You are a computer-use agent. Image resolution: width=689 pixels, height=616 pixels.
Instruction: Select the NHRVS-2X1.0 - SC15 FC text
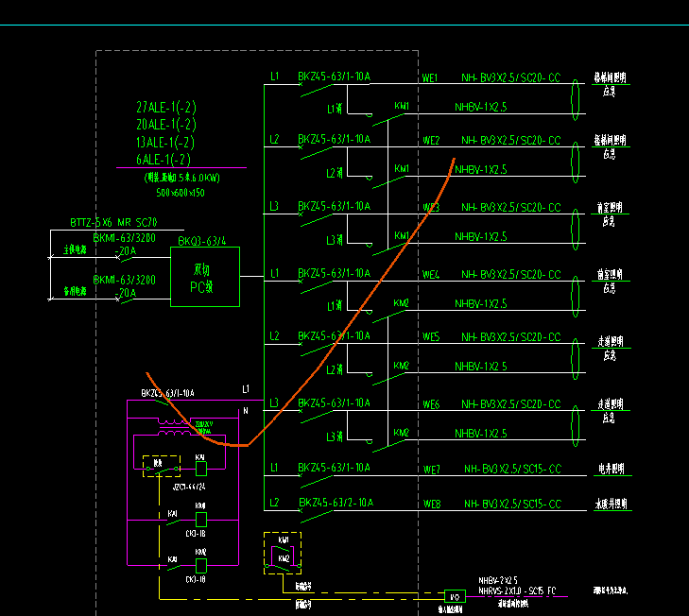[x=517, y=590]
